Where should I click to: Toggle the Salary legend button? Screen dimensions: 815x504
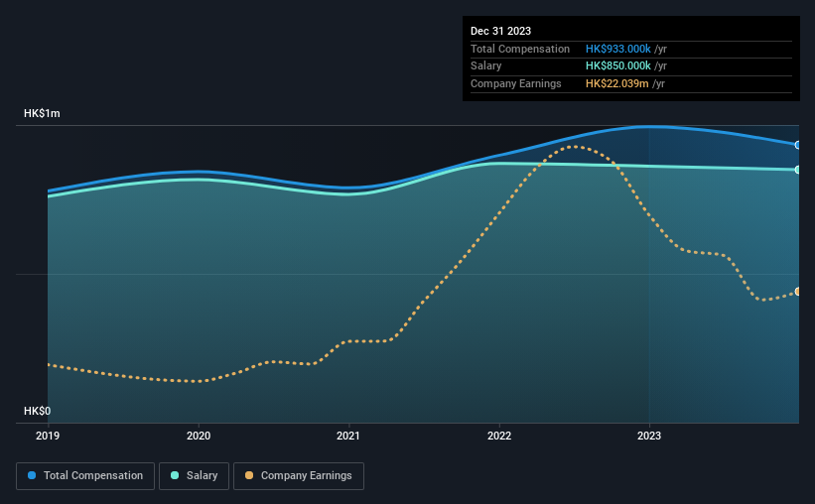[194, 476]
